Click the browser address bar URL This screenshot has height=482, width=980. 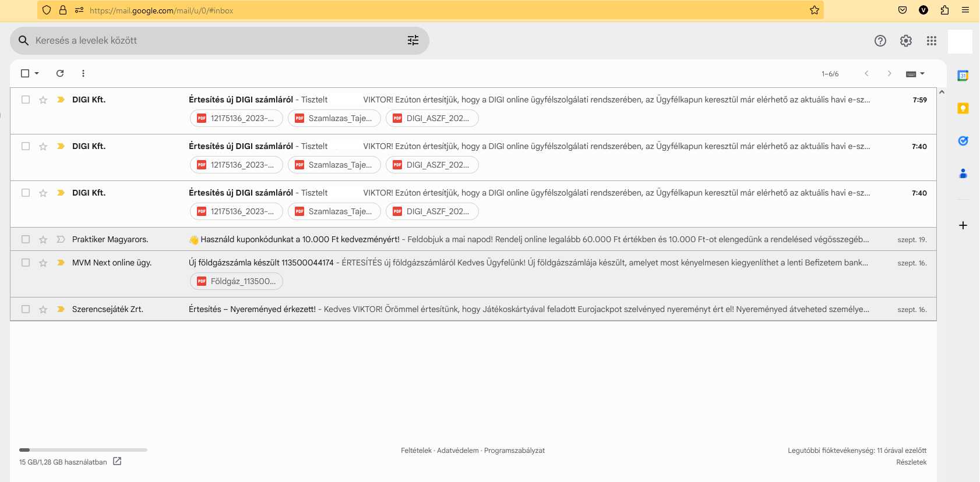161,10
